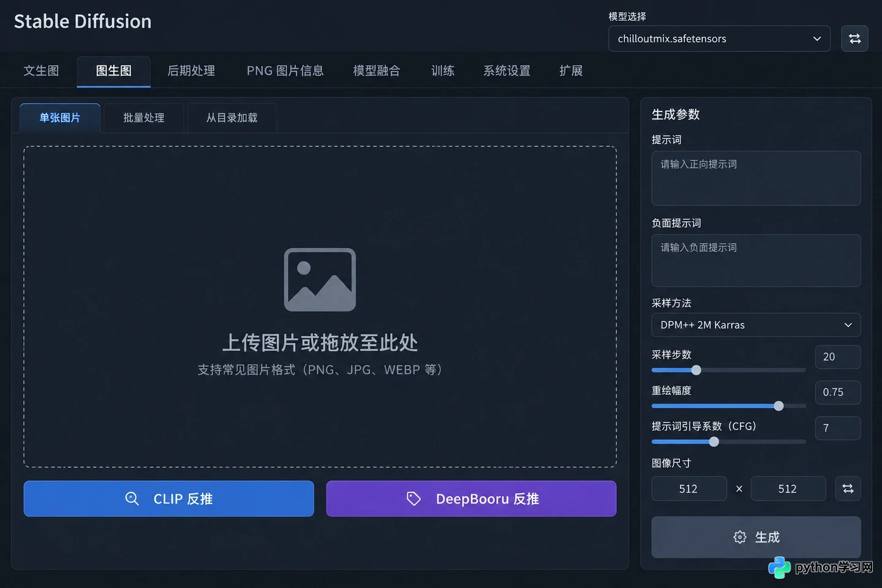Click the image upload drop zone

(x=320, y=307)
